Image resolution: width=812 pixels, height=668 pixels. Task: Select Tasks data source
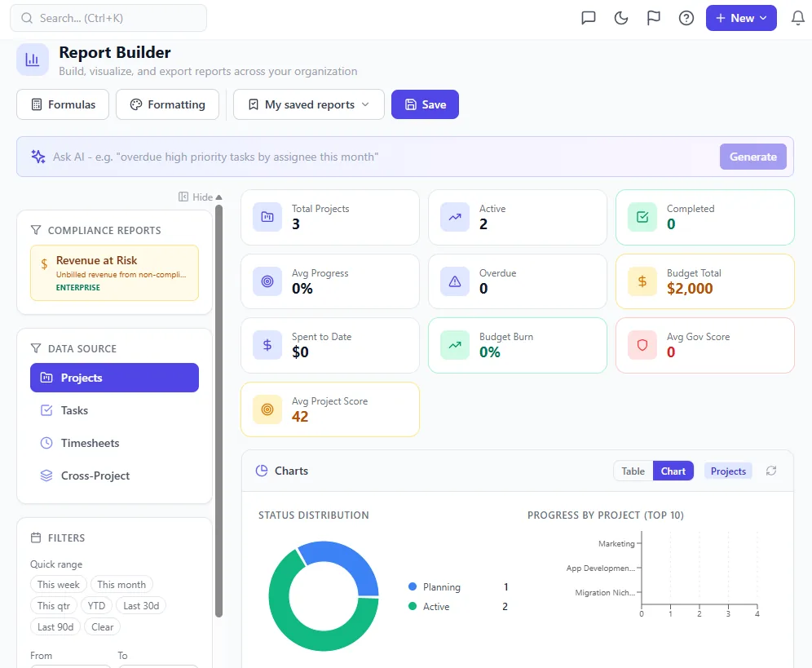point(114,410)
